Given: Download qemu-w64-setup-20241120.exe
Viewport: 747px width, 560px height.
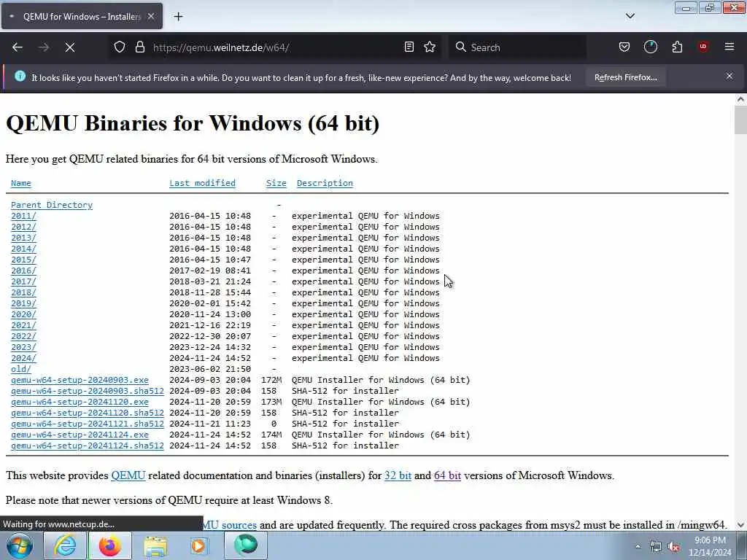Looking at the screenshot, I should tap(80, 402).
